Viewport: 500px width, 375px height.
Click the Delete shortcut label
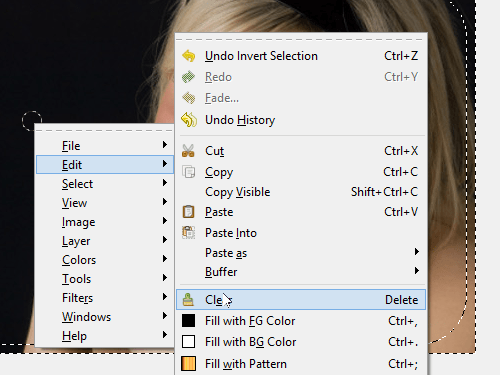[x=401, y=300]
